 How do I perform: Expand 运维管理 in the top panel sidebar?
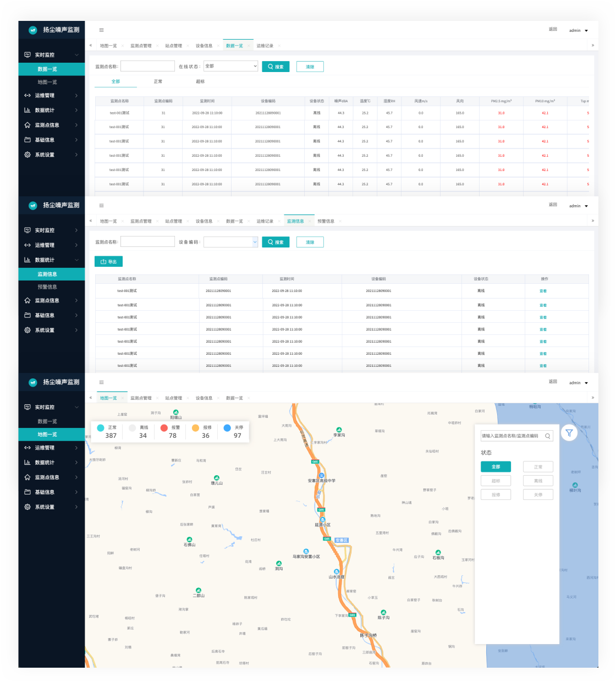pos(52,96)
